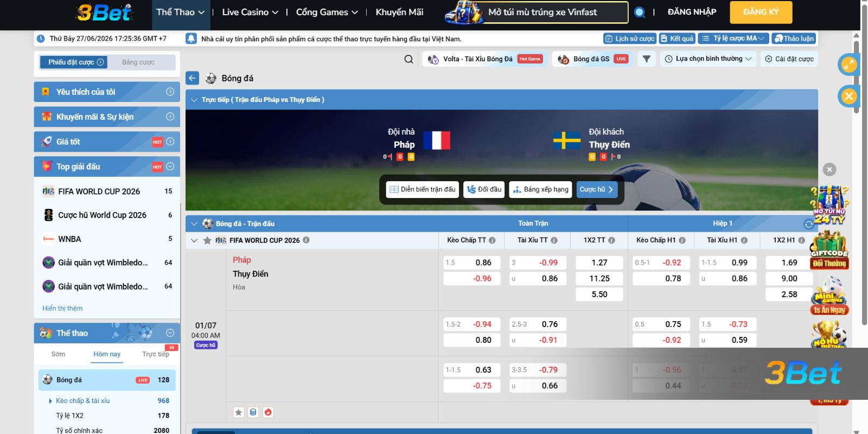Open info icon next to Kèo Chấp H1

click(x=682, y=240)
